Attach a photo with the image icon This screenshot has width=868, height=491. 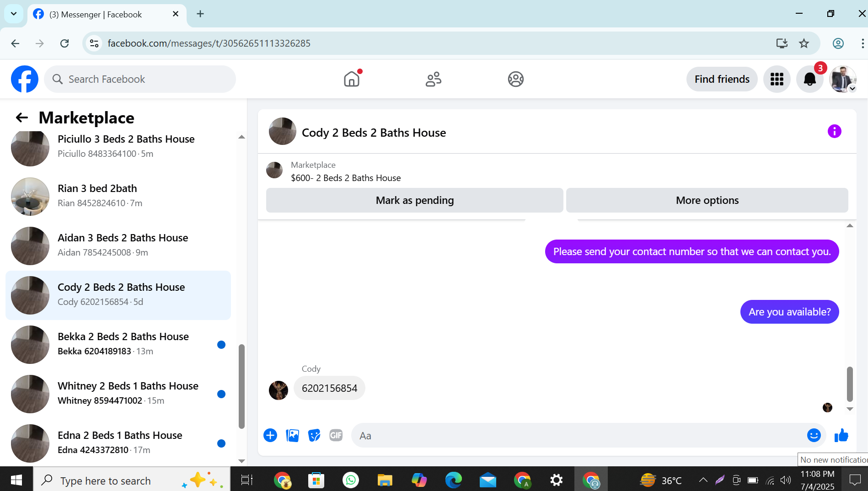pyautogui.click(x=292, y=435)
